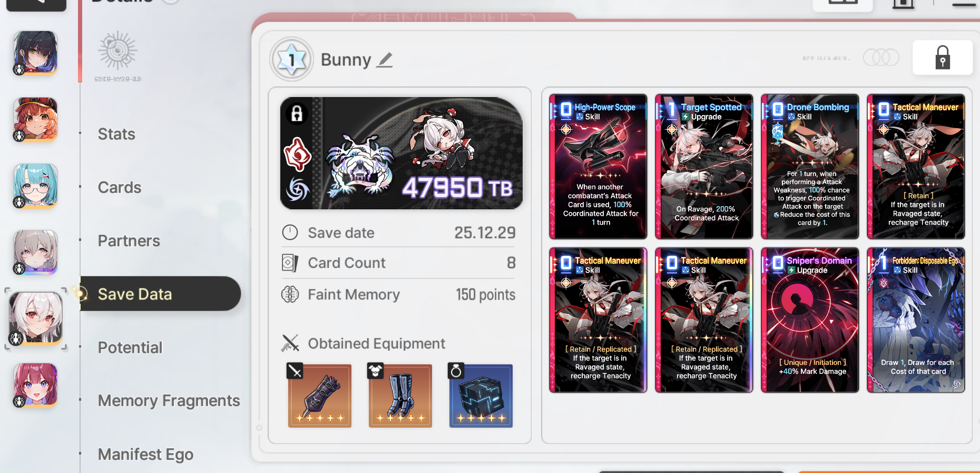Screen dimensions: 980x473
Task: Select the white-haired red-eyed character portrait
Action: (36, 318)
